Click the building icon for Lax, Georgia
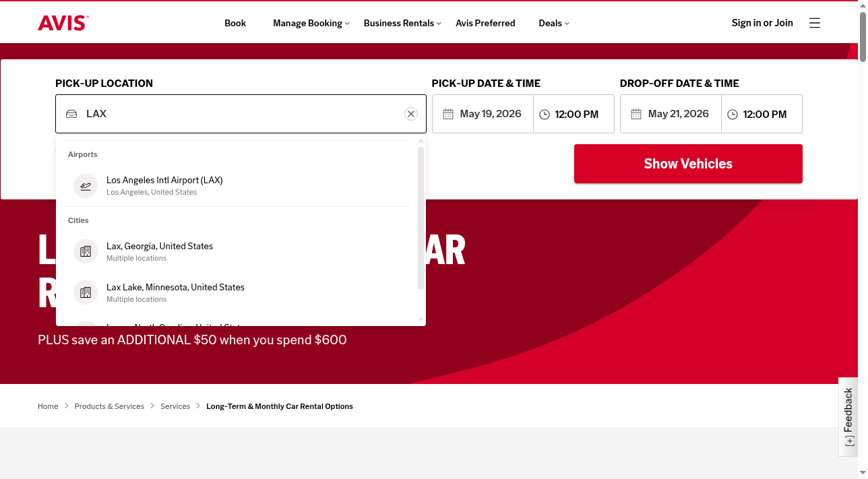868x479 pixels. [x=86, y=251]
